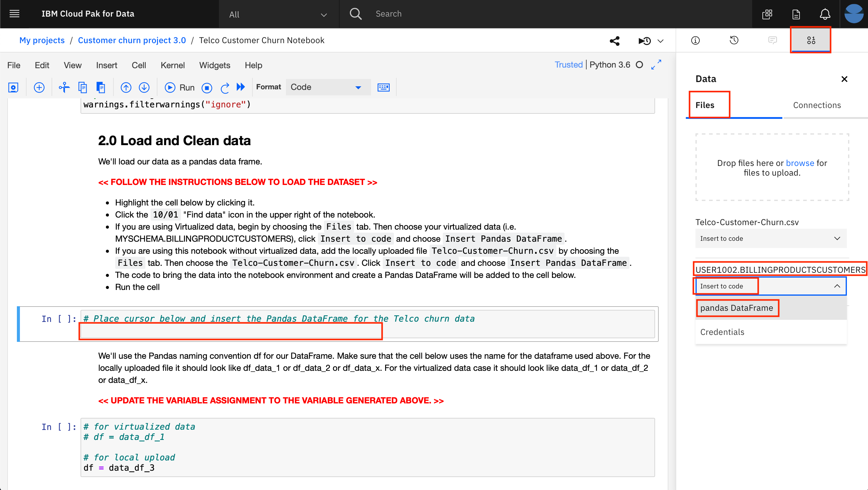
Task: Go to Customer churn project 3.0 link
Action: [x=132, y=40]
